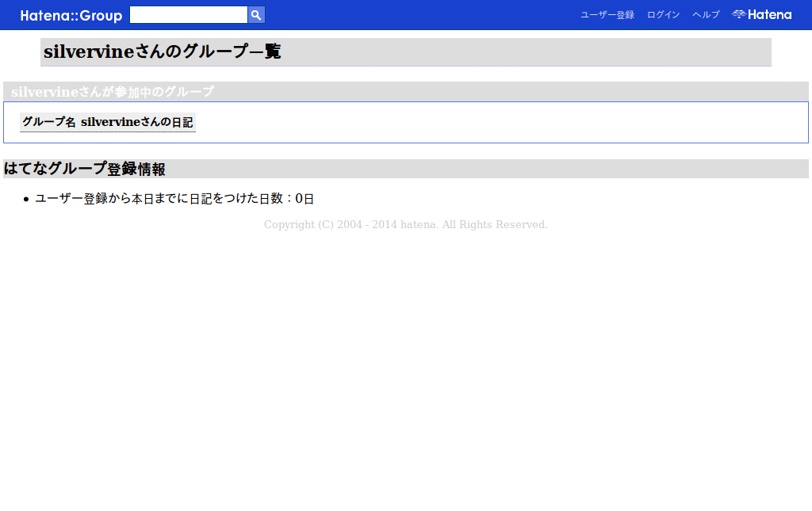Click the Copyright 2004 - 2014 hatena footer text
The image size is (812, 511).
tap(405, 224)
